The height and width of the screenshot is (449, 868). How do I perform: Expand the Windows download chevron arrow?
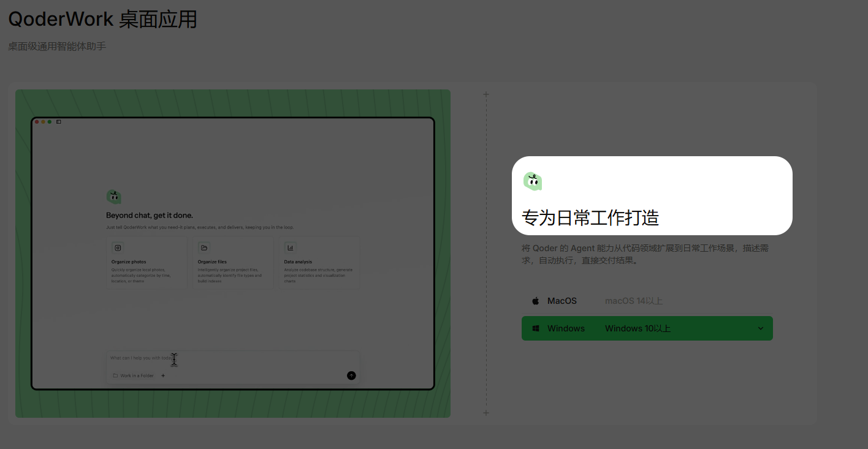(760, 328)
